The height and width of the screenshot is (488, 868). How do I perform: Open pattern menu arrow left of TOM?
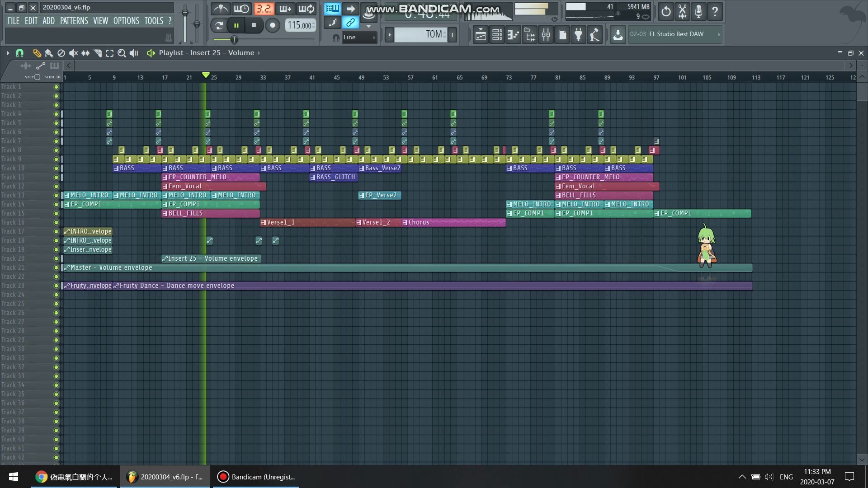pos(389,34)
